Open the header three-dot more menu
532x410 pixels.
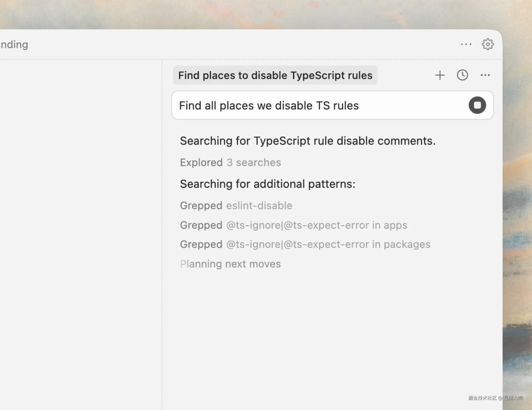(x=466, y=44)
